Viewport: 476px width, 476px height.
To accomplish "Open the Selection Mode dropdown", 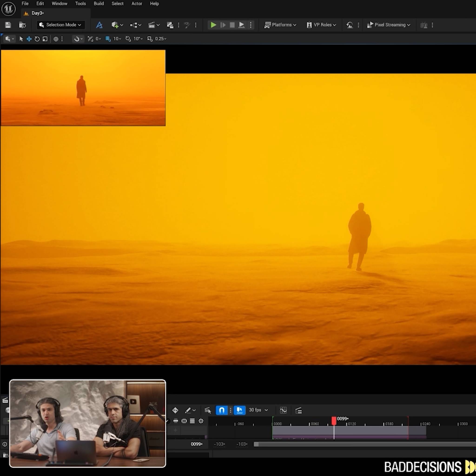I will (x=60, y=25).
